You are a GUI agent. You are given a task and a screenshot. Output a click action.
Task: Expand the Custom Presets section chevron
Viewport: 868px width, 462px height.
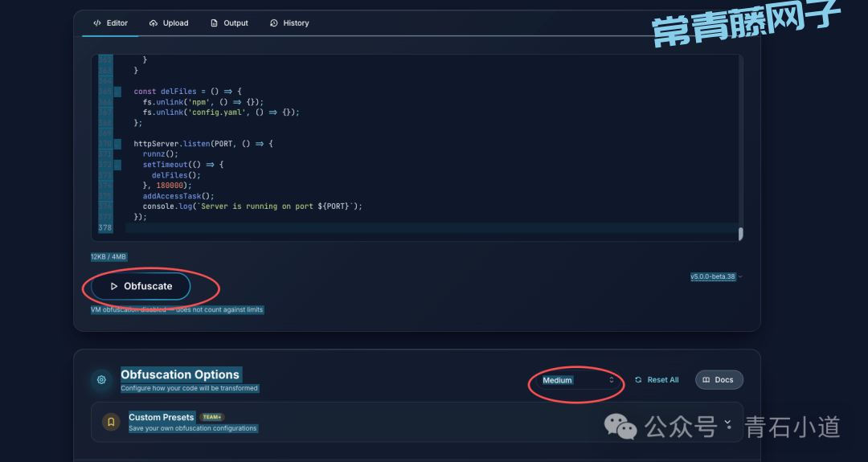(x=727, y=422)
